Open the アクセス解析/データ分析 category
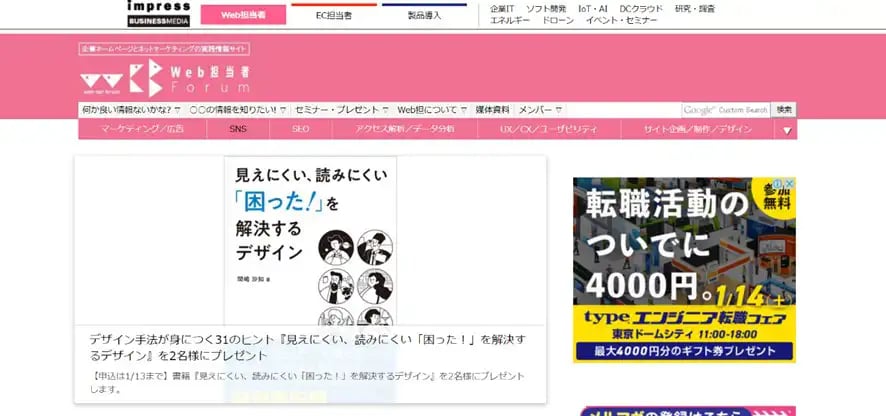The width and height of the screenshot is (886, 416). pyautogui.click(x=405, y=129)
